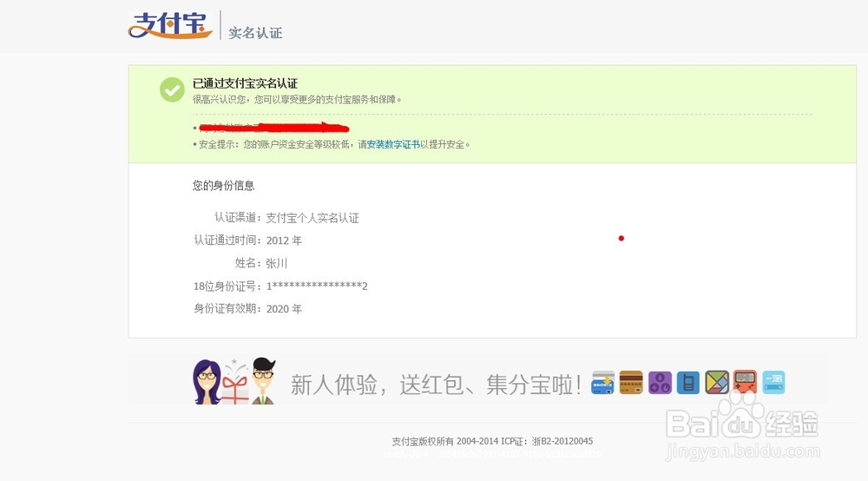The height and width of the screenshot is (481, 868).
Task: Open the purple utilities payment icon
Action: click(x=660, y=383)
